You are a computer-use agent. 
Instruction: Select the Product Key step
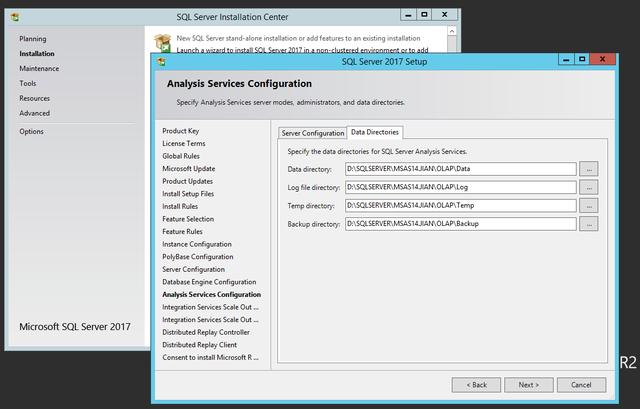pos(180,131)
